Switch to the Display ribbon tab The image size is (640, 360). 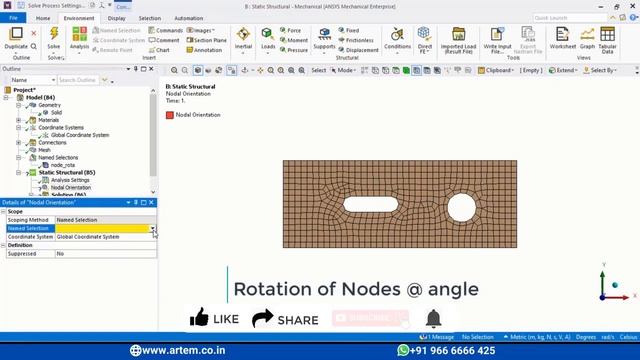pyautogui.click(x=117, y=18)
